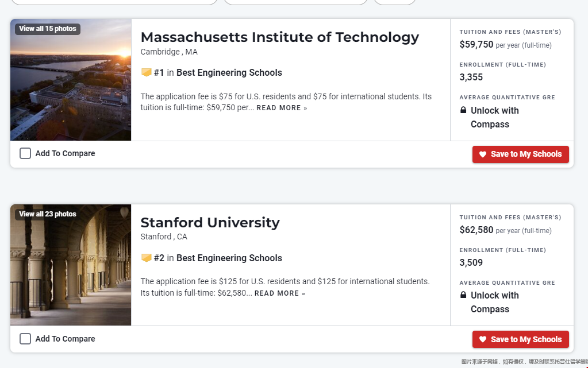Click the heart icon on MIT's Save button
Viewport: 588px width, 368px height.
pos(483,154)
